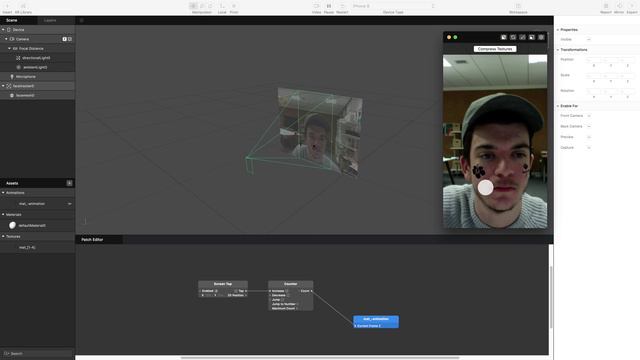Collapse the Focal Distance tree node
The image size is (640, 360).
(x=9, y=48)
